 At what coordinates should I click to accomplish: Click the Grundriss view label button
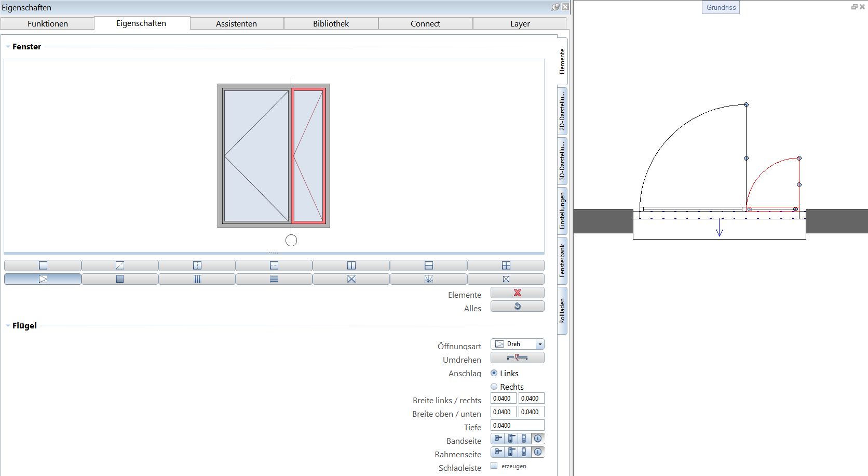(721, 7)
